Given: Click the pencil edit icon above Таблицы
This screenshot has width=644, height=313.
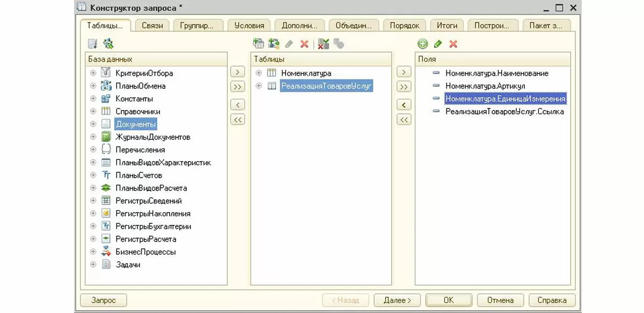Looking at the screenshot, I should click(x=289, y=44).
